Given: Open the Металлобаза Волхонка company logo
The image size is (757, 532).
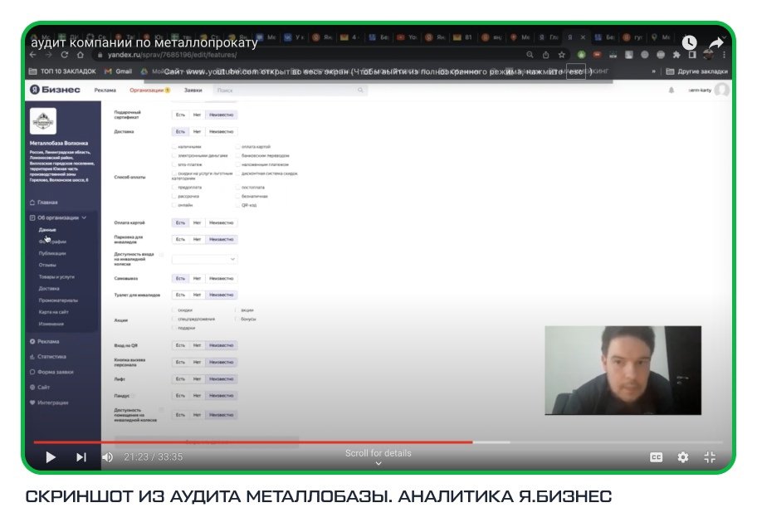Looking at the screenshot, I should (x=43, y=120).
